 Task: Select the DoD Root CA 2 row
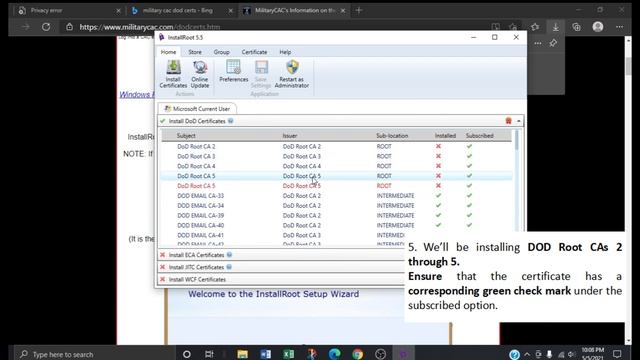(336, 146)
